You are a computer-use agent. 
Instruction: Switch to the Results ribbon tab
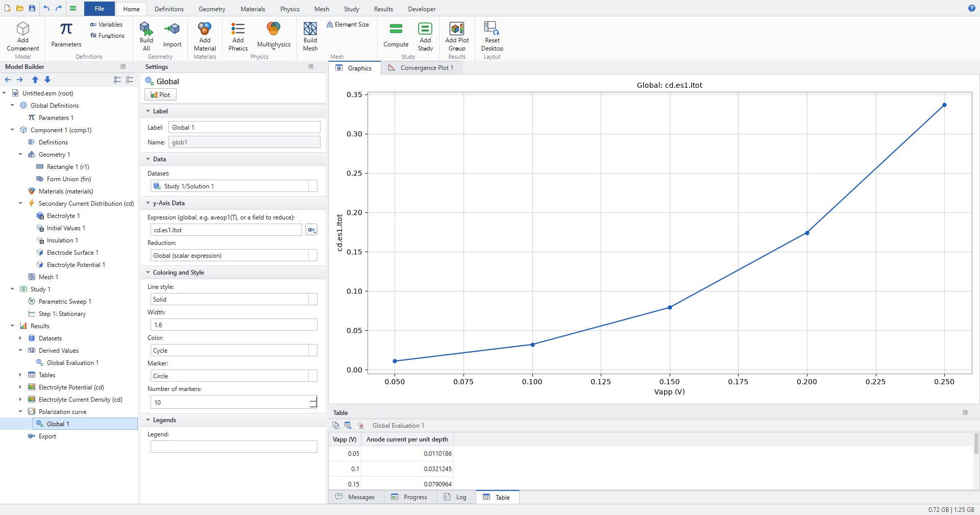point(383,9)
